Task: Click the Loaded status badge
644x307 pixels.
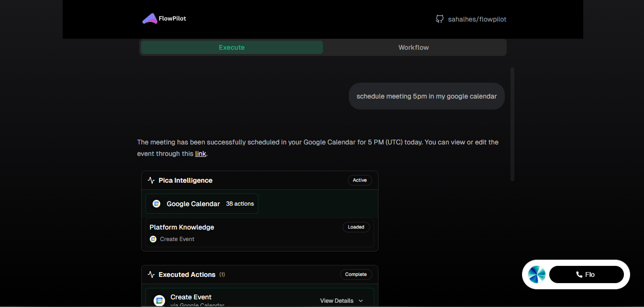Action: click(356, 227)
